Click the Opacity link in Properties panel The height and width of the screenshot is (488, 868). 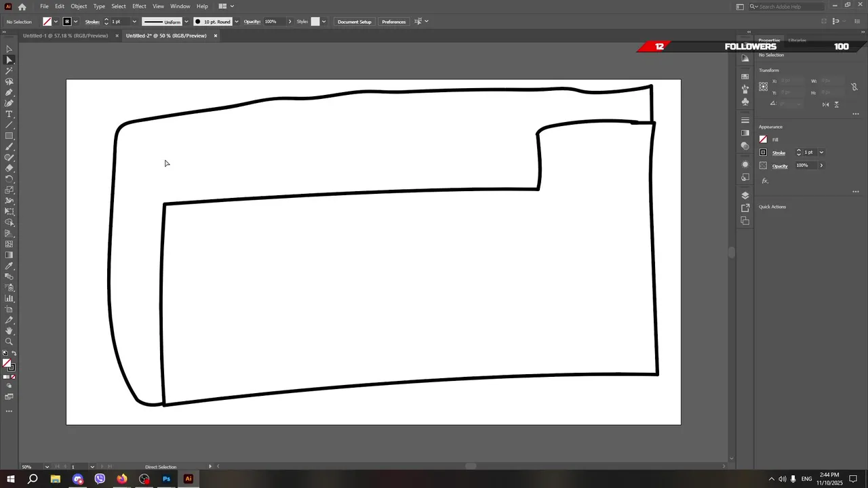tap(780, 166)
